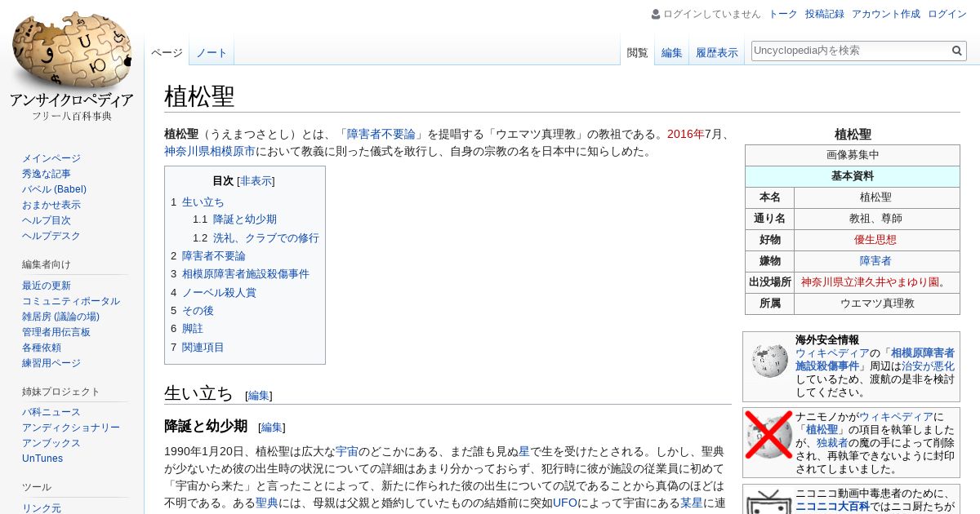
Task: Open the ページ tab
Action: tap(167, 53)
